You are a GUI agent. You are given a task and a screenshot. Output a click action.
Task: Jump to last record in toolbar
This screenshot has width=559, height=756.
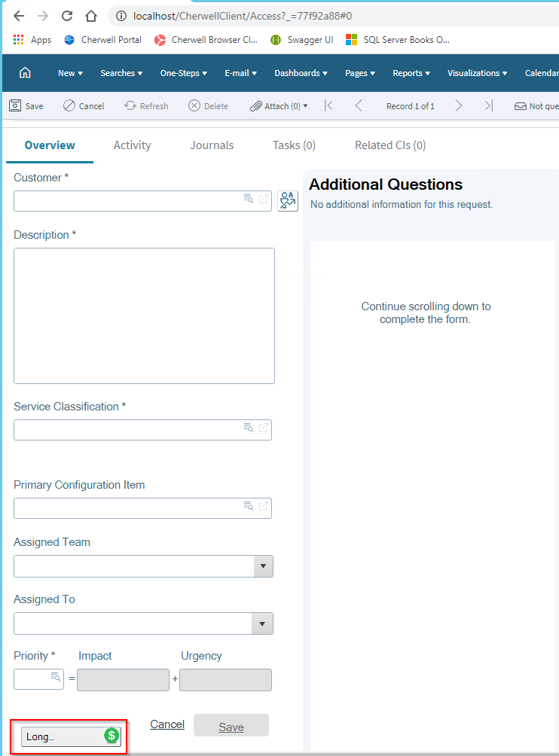coord(489,106)
